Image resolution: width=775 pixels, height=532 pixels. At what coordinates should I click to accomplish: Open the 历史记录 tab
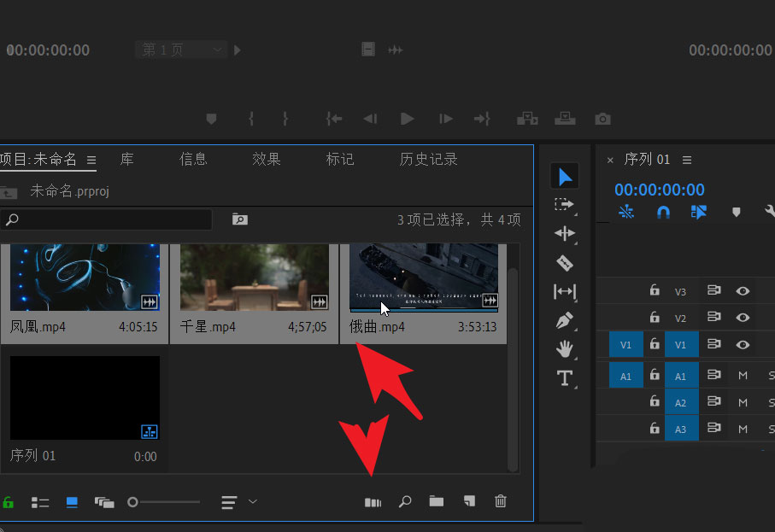pyautogui.click(x=428, y=159)
